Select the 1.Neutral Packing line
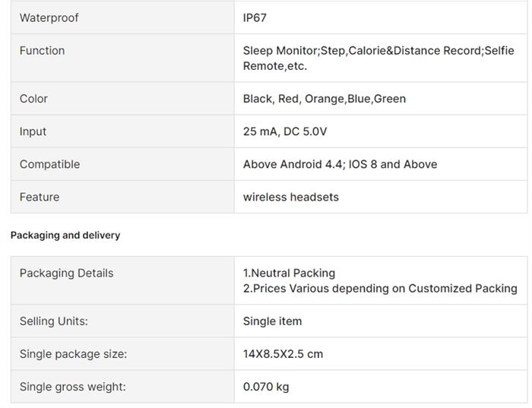The height and width of the screenshot is (408, 532). 289,273
